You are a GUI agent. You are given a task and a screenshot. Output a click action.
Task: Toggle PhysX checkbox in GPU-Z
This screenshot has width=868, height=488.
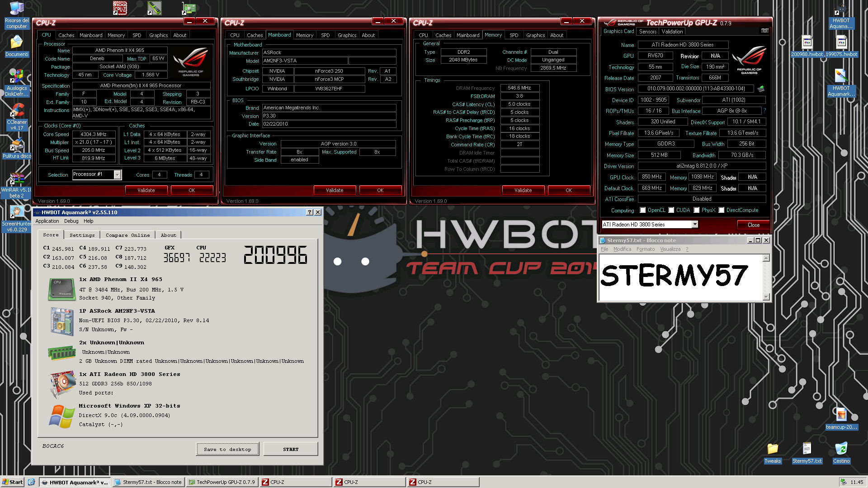pyautogui.click(x=697, y=210)
